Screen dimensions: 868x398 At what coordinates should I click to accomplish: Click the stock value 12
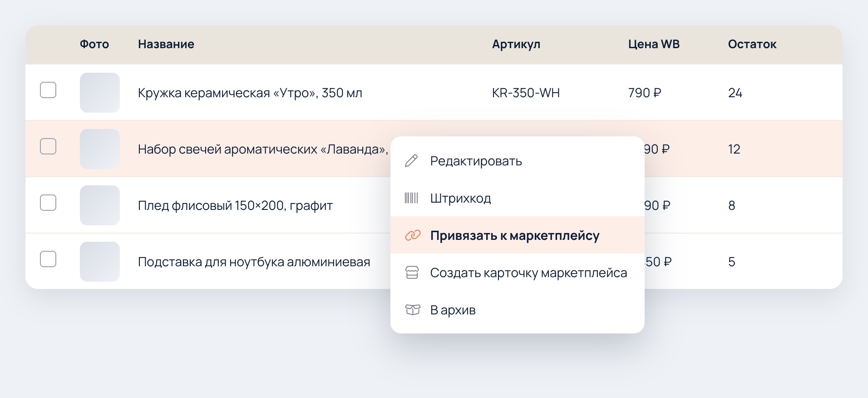[x=734, y=149]
